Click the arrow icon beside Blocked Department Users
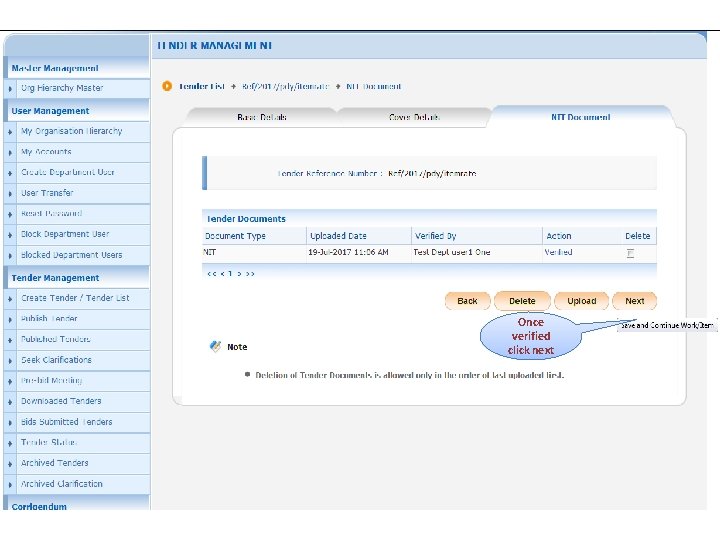The image size is (720, 540). (x=10, y=256)
